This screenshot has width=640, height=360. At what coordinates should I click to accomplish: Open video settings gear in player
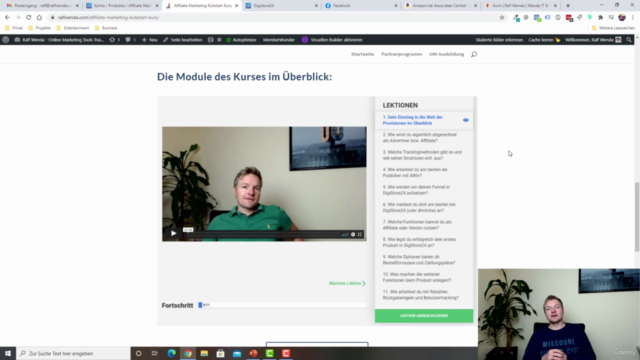click(x=353, y=234)
